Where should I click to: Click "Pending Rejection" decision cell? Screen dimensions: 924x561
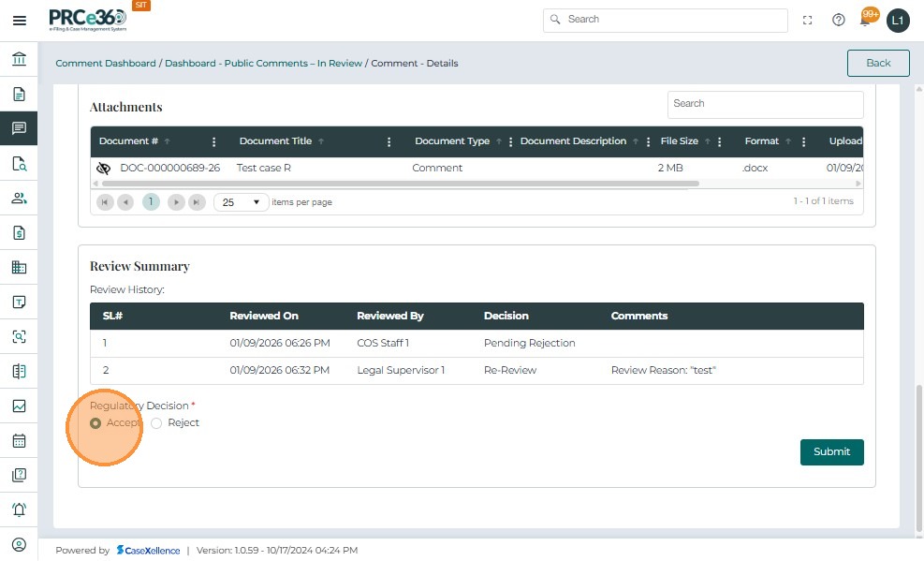(529, 343)
